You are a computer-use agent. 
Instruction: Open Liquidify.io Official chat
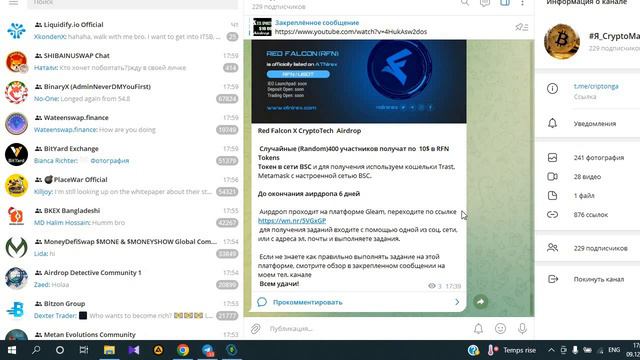(x=122, y=31)
